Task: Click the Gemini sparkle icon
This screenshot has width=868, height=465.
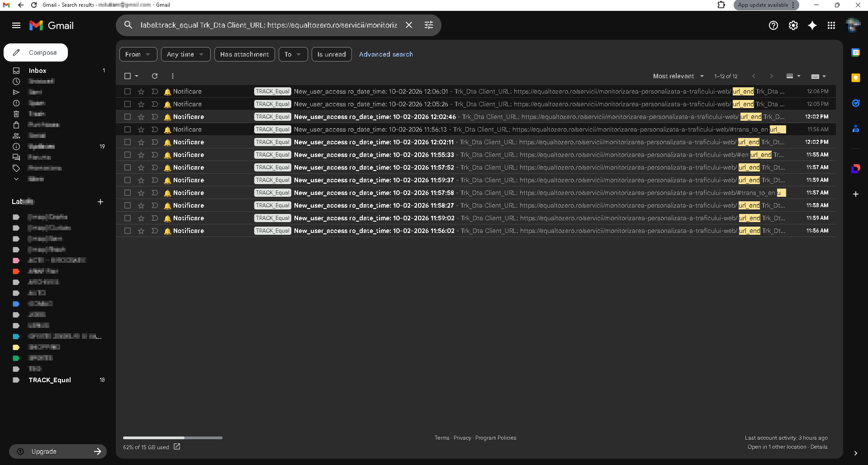Action: pyautogui.click(x=812, y=25)
